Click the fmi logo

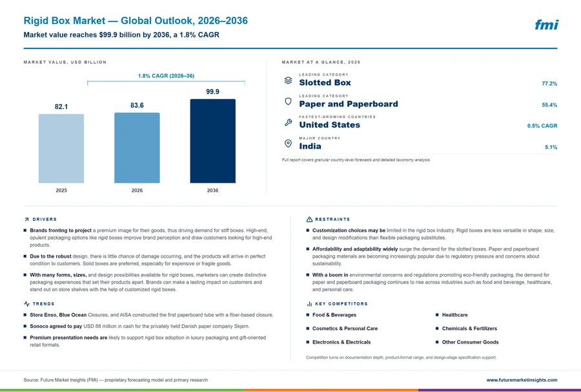click(546, 25)
